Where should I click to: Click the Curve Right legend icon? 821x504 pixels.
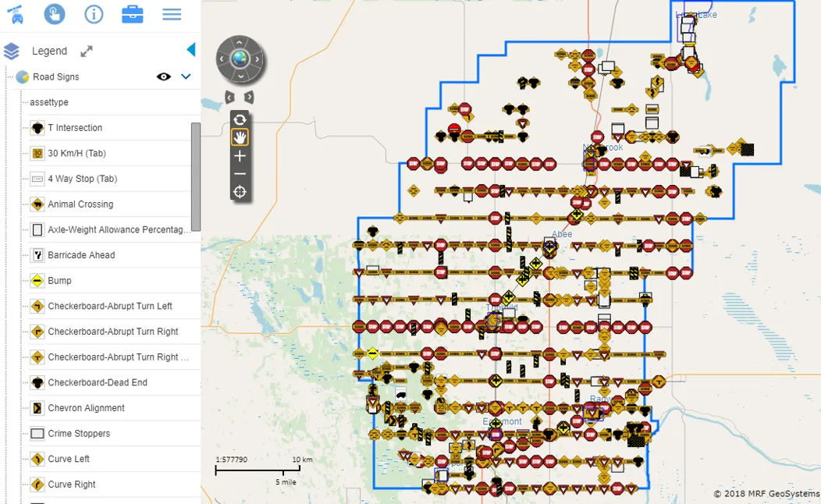tap(37, 484)
